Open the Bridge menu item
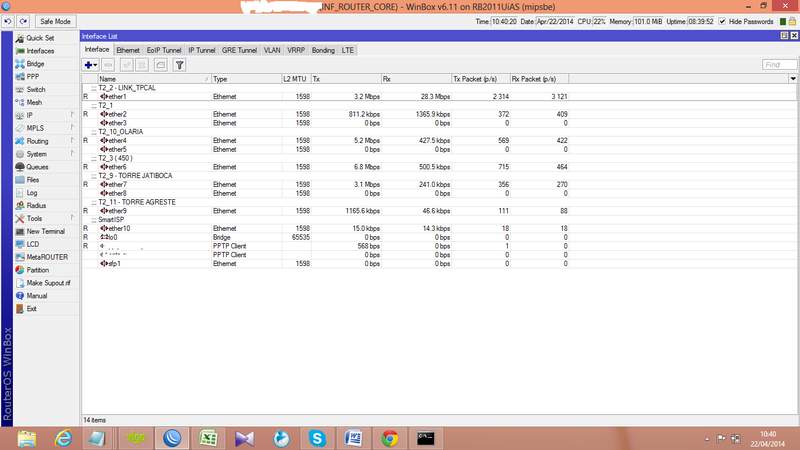The image size is (800, 450). click(35, 64)
